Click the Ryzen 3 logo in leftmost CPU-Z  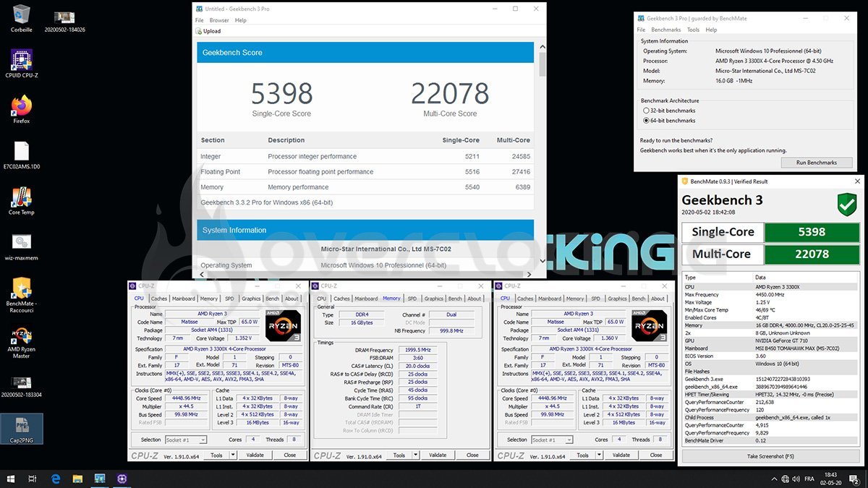point(284,325)
